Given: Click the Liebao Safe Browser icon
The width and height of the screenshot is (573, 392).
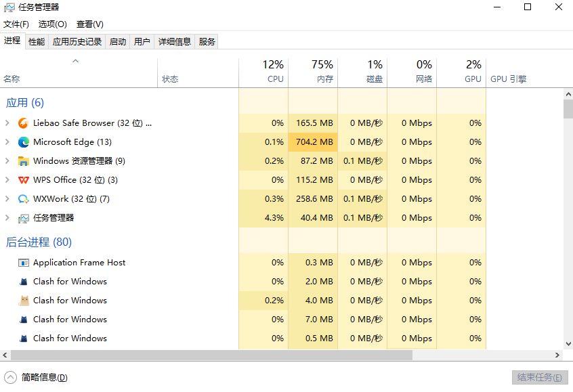Looking at the screenshot, I should coord(24,123).
